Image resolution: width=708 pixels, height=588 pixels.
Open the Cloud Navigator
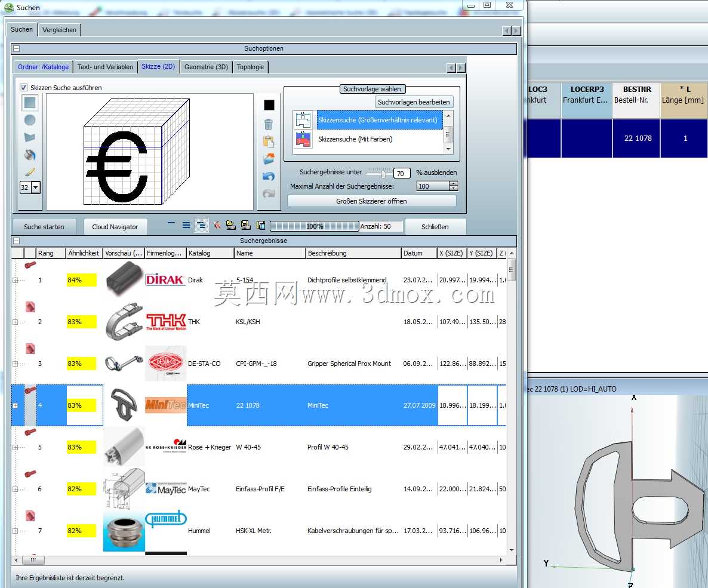click(x=115, y=227)
